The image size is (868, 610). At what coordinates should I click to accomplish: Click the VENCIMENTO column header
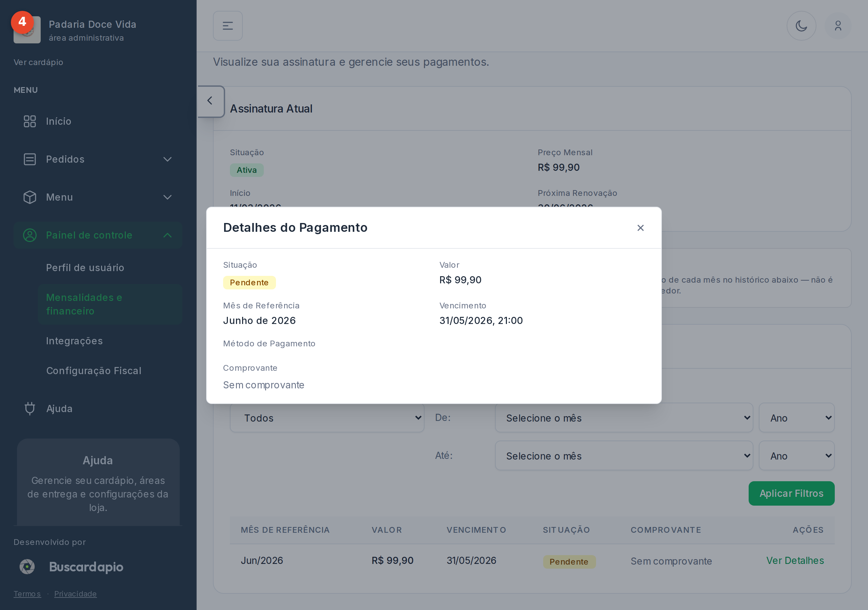[476, 530]
